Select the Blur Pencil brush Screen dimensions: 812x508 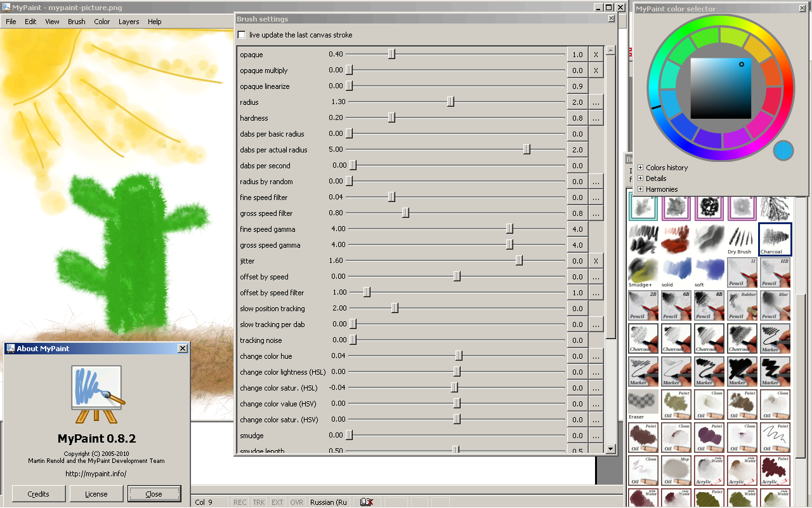click(x=775, y=306)
